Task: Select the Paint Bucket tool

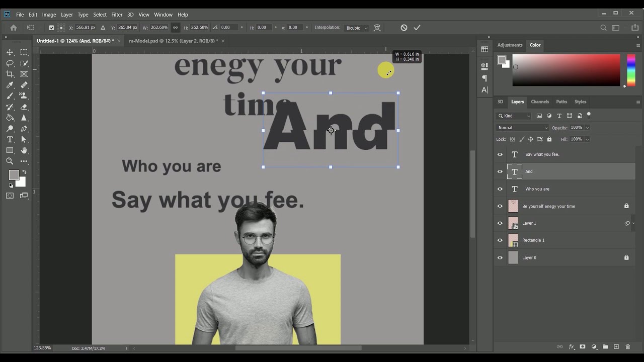Action: (10, 118)
